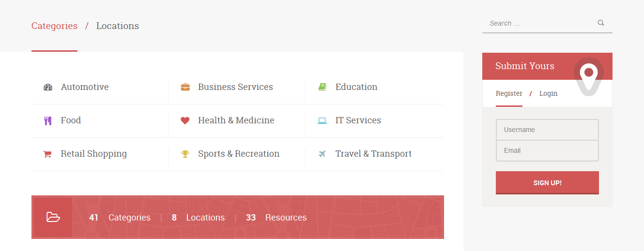644x251 pixels.
Task: Focus the Email input field
Action: [x=547, y=150]
